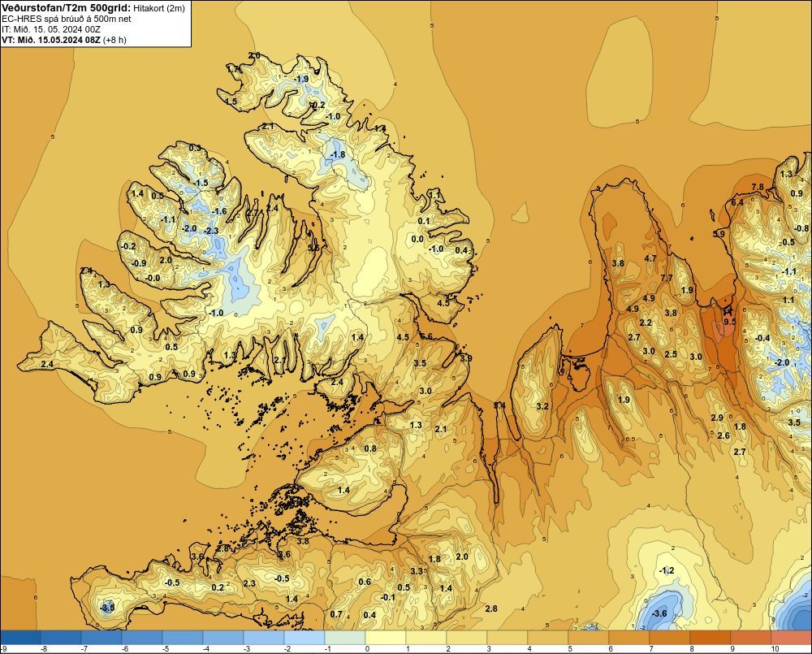Click the title text 'Veðurstofan/T2m 500grid:'

(67, 7)
